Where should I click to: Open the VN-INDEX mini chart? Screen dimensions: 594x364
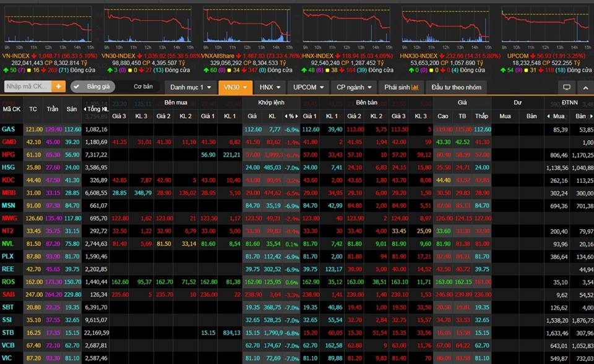48,25
